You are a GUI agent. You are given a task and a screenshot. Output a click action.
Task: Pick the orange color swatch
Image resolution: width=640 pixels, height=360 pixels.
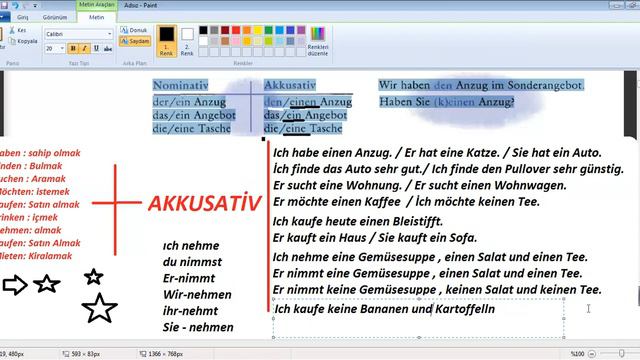[247, 30]
